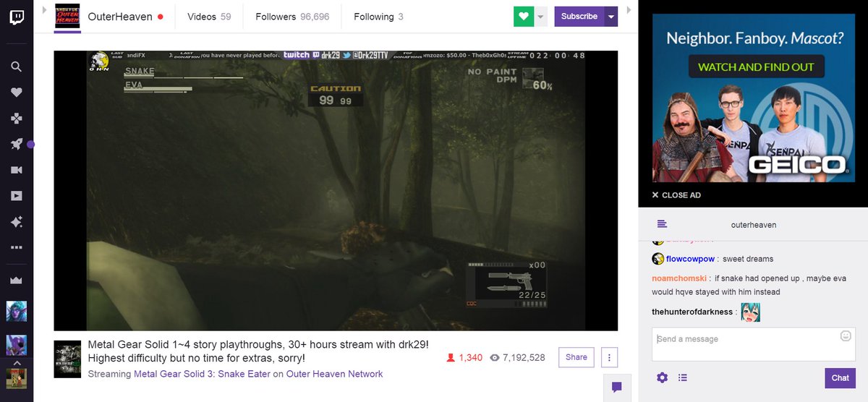The width and height of the screenshot is (868, 402).
Task: Open chat rooms list icon
Action: (662, 224)
